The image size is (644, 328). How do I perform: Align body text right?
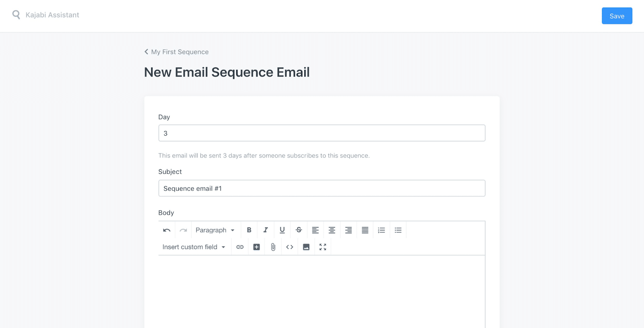pyautogui.click(x=348, y=230)
